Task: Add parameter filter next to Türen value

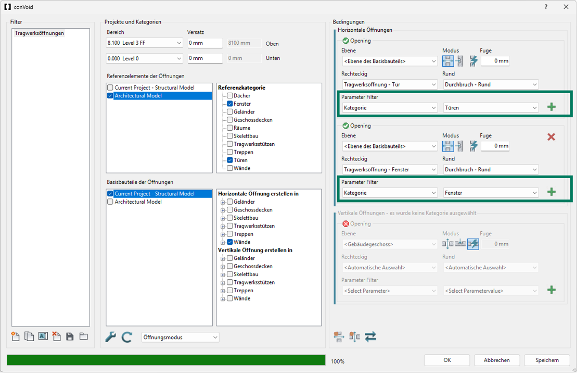Action: [551, 107]
